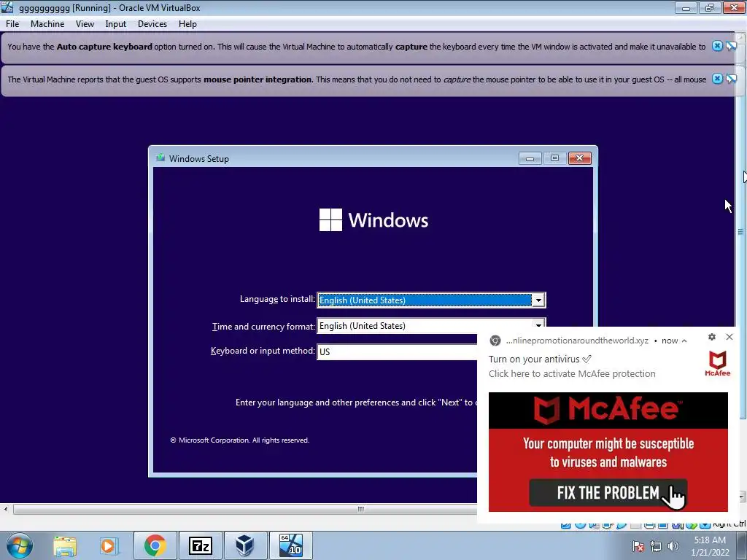This screenshot has height=560, width=747.
Task: Click the Windows Setup title bar icon
Action: (x=160, y=158)
